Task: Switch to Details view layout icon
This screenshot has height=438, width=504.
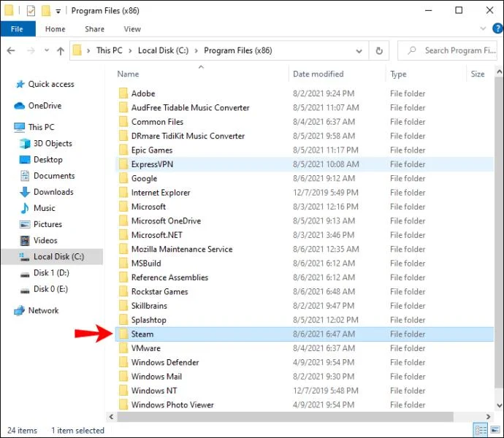Action: tap(481, 430)
